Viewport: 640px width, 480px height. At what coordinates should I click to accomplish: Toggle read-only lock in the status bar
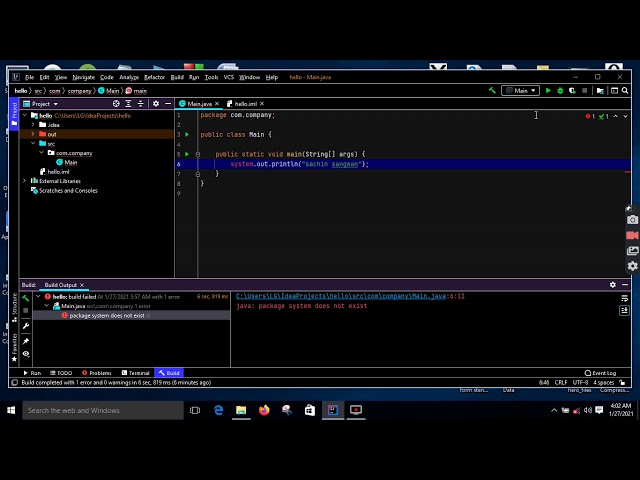pos(622,382)
